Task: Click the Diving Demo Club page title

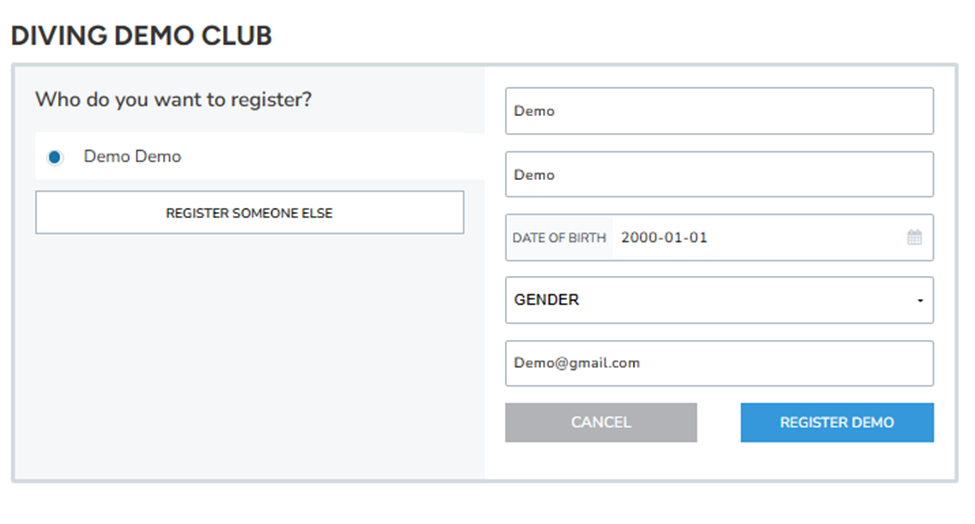Action: (x=141, y=36)
